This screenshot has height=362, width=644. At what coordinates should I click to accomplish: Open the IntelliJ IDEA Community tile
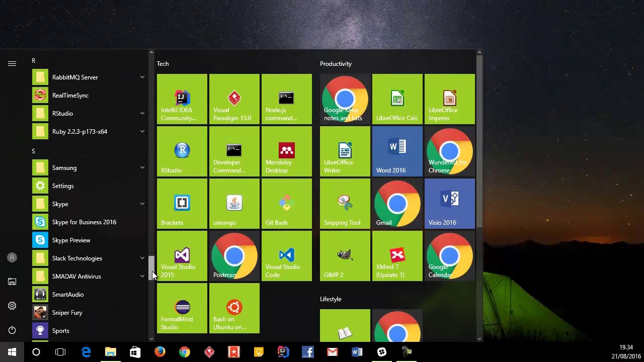182,99
